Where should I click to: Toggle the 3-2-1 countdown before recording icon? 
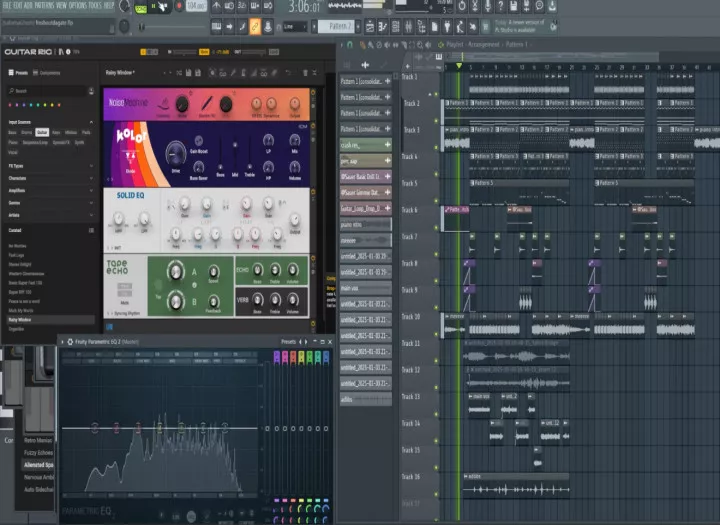(242, 6)
